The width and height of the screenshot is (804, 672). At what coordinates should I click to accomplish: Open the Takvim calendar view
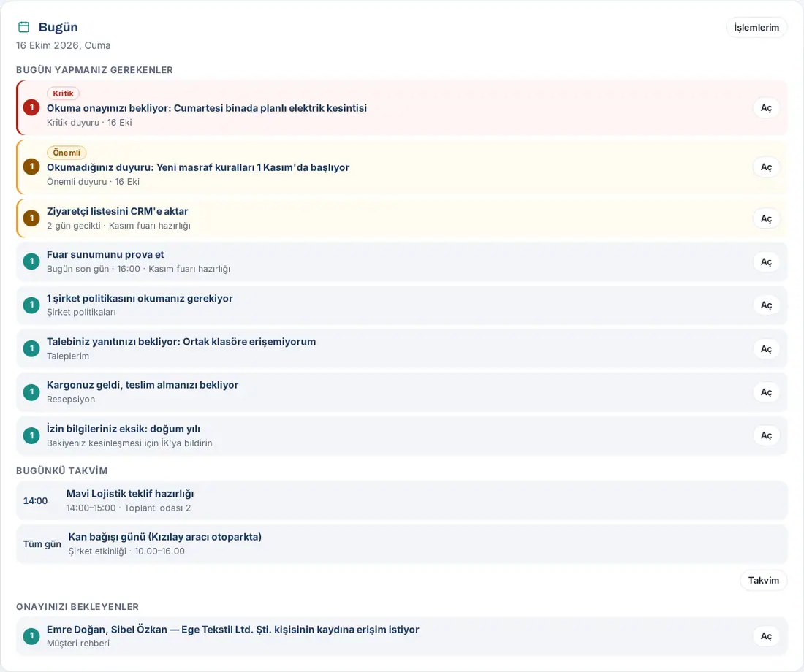click(x=764, y=580)
